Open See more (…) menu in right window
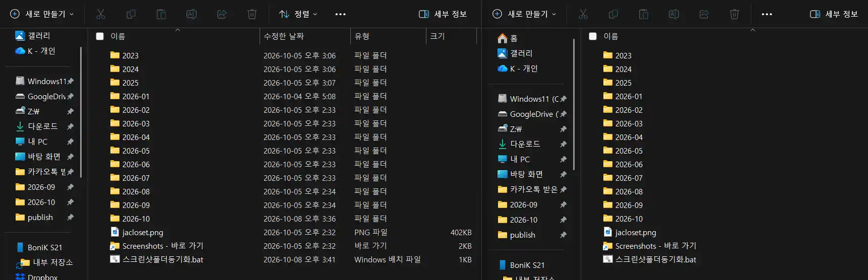This screenshot has width=868, height=280. click(767, 14)
